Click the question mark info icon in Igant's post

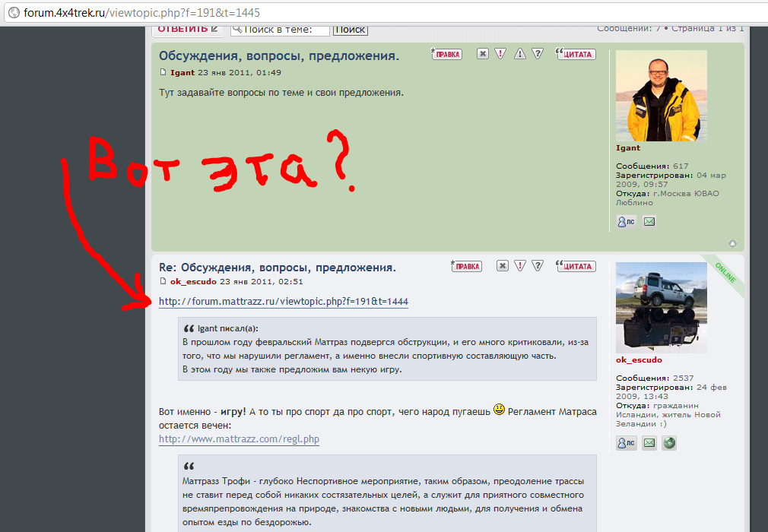coord(538,54)
